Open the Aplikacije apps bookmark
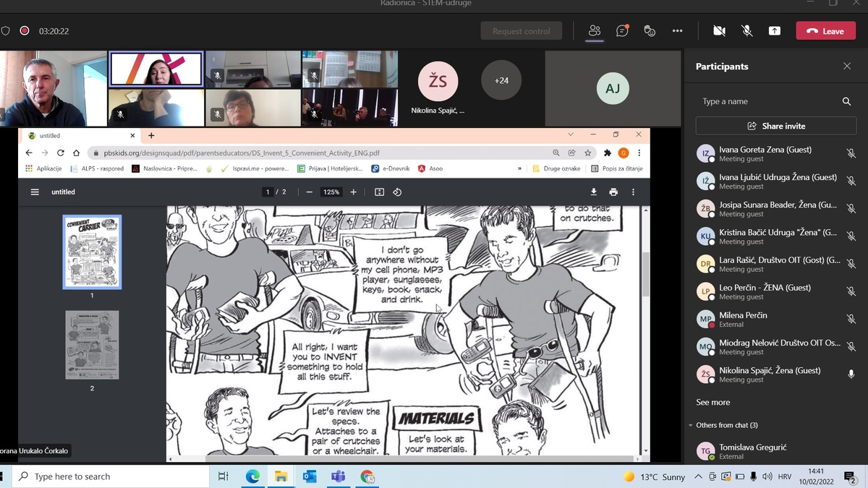This screenshot has width=868, height=488. (x=43, y=168)
